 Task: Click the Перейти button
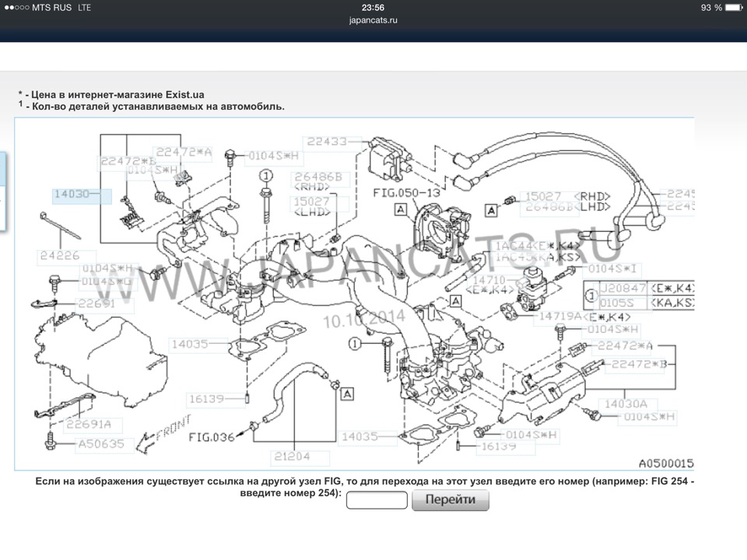click(451, 499)
